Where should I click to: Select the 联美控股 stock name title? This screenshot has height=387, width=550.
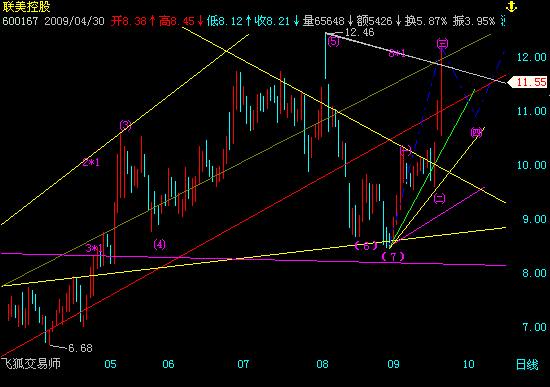click(27, 6)
